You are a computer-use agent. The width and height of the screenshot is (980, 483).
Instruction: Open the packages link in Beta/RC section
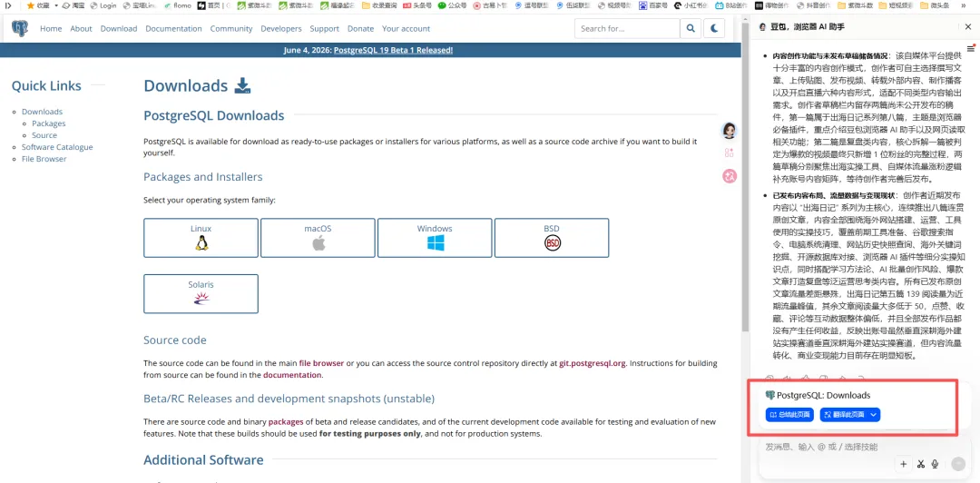click(x=286, y=421)
